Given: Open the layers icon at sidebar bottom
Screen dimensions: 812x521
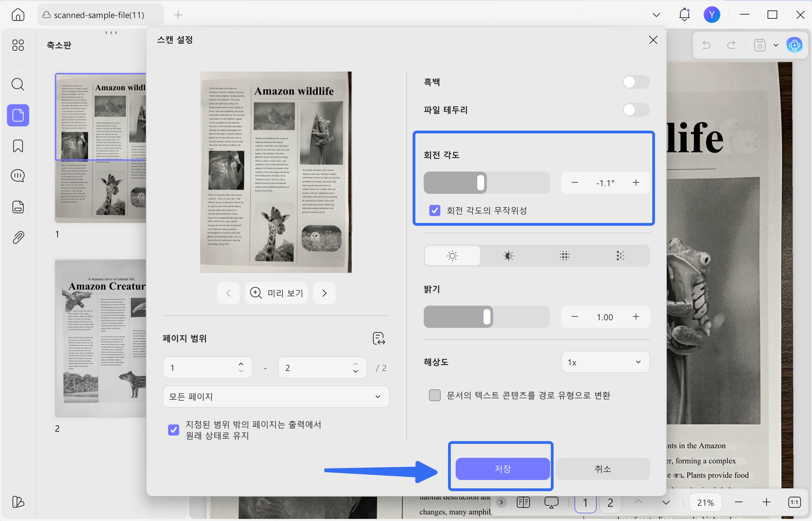Looking at the screenshot, I should (18, 502).
